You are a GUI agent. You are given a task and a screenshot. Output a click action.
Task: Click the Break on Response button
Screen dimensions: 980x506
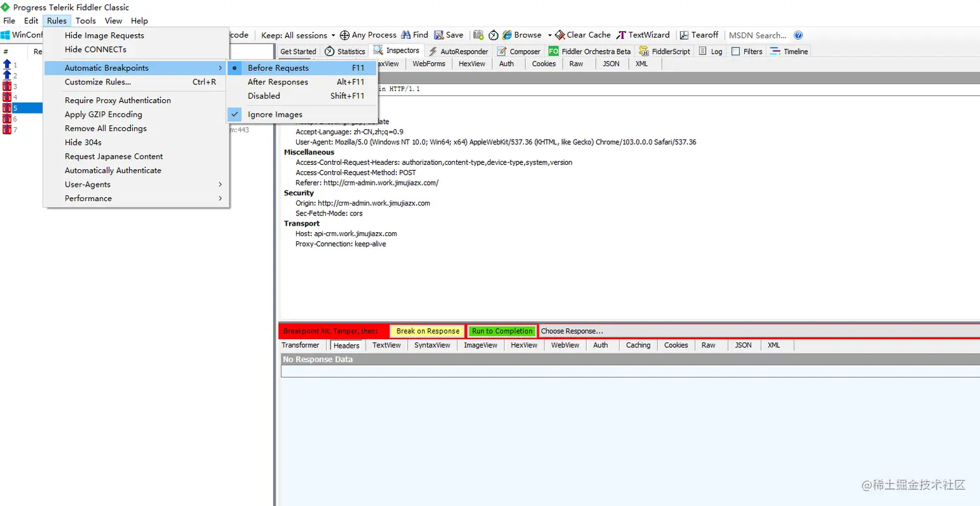(x=428, y=331)
